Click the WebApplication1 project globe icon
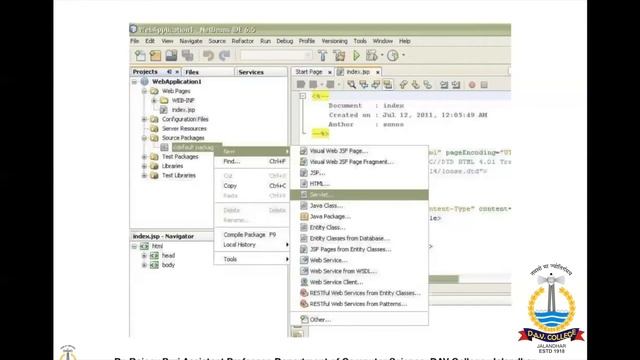 (x=144, y=82)
